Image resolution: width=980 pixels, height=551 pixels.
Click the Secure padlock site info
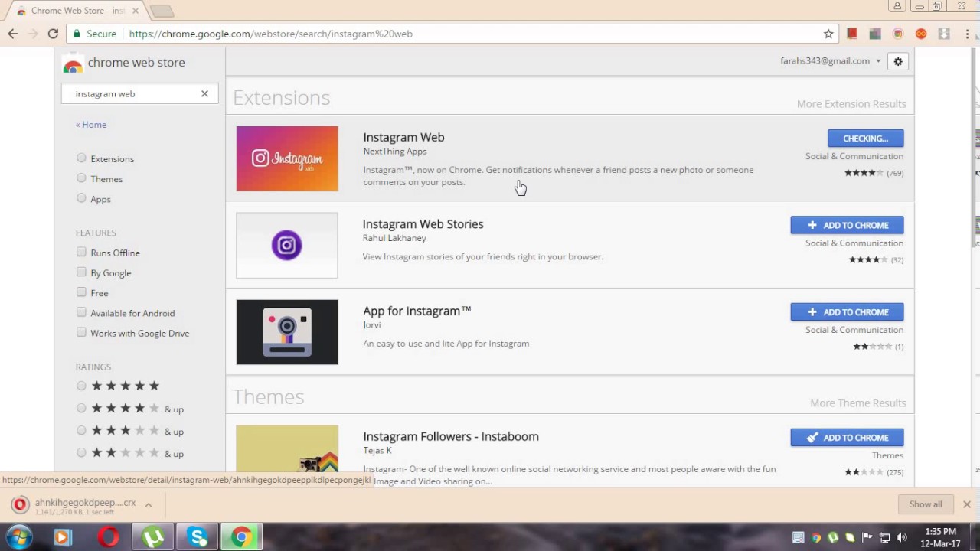pos(94,34)
